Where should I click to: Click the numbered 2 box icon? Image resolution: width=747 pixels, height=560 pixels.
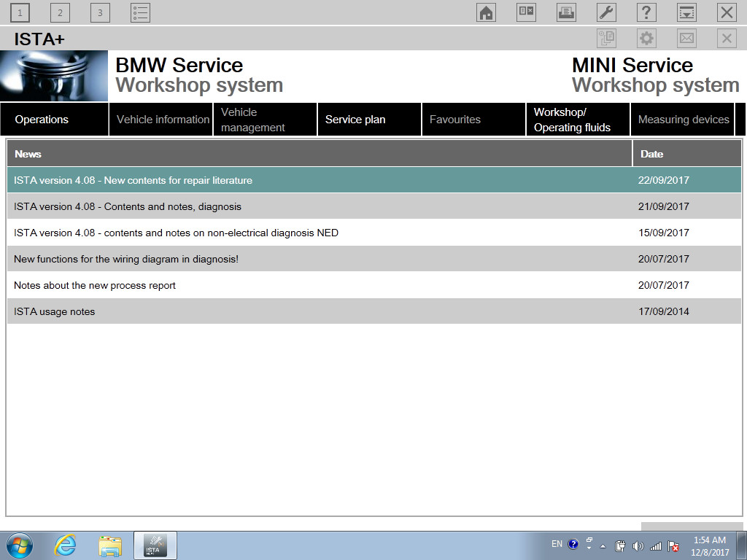(60, 13)
